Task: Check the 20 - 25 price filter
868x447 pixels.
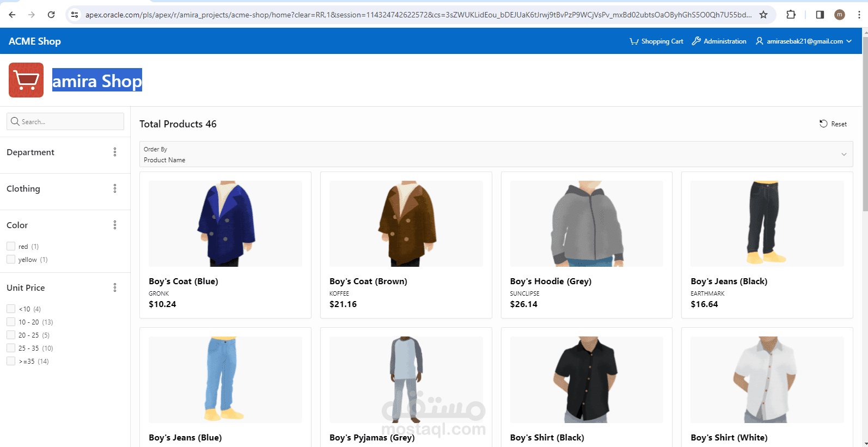Action: 11,335
